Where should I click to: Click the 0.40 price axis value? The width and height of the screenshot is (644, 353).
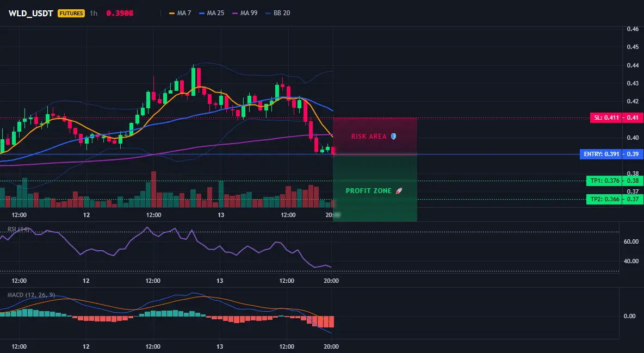tap(633, 138)
